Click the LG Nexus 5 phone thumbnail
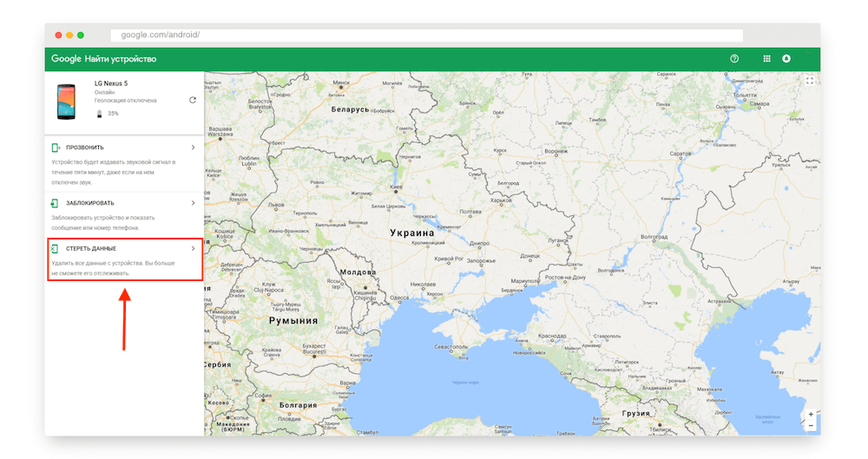Image resolution: width=868 pixels, height=459 pixels. pos(66,102)
